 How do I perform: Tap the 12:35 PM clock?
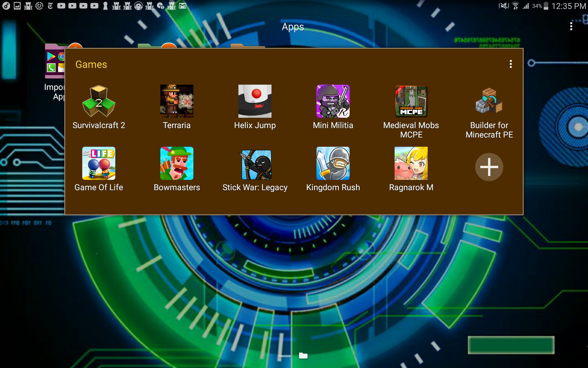pyautogui.click(x=569, y=6)
